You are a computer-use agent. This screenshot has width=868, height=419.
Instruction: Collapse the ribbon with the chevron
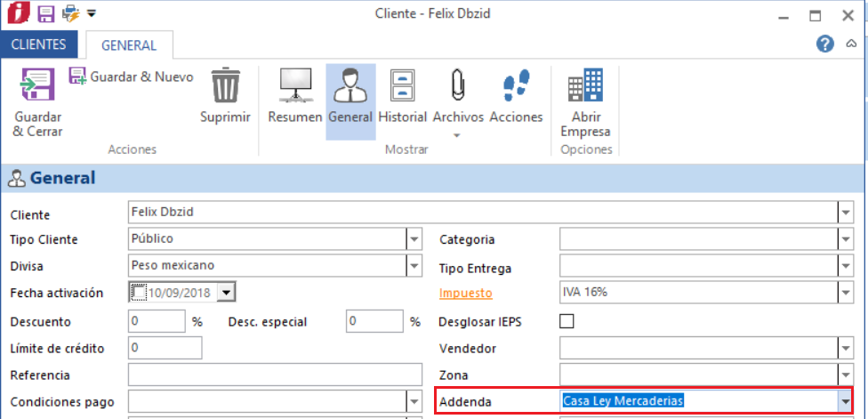[851, 44]
